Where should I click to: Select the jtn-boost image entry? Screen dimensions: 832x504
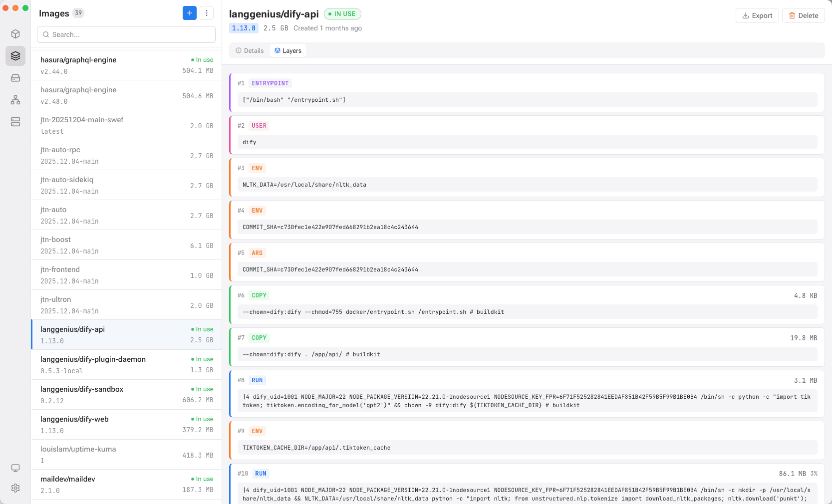point(127,245)
